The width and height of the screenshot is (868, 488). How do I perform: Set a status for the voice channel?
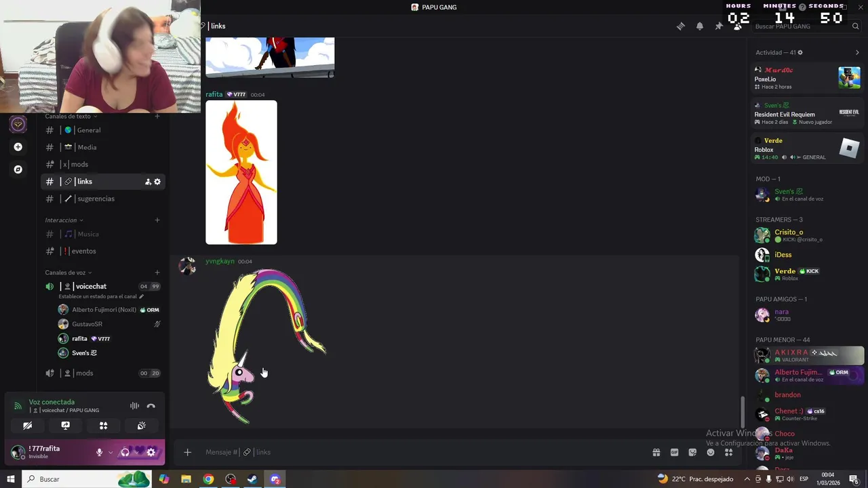[x=101, y=296]
